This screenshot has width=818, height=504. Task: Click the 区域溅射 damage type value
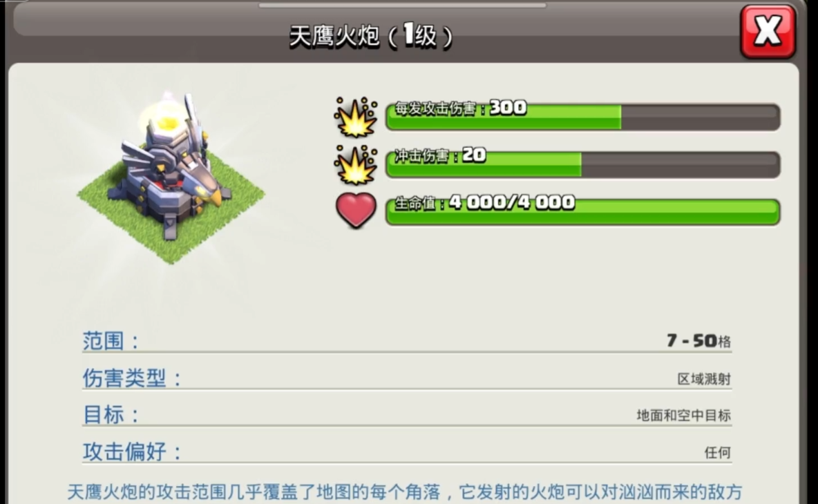click(x=704, y=379)
